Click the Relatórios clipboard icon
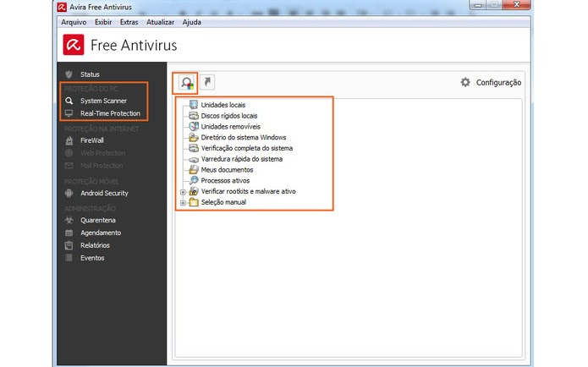 tap(69, 245)
